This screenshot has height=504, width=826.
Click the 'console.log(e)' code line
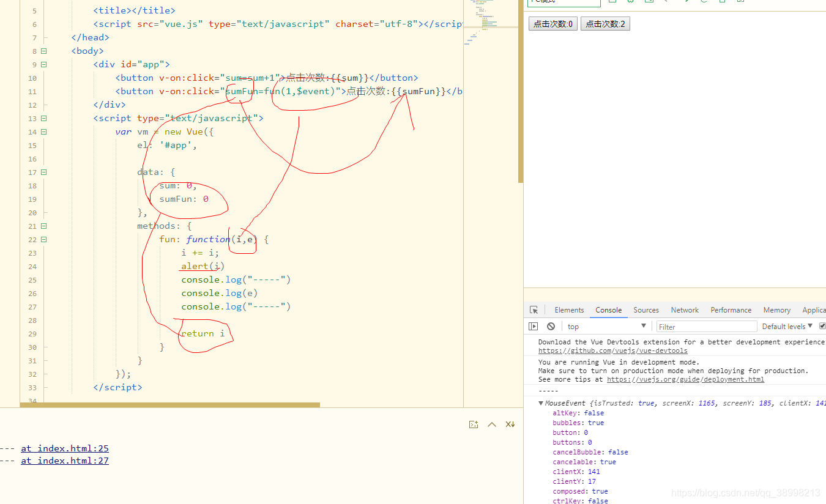[x=220, y=294]
